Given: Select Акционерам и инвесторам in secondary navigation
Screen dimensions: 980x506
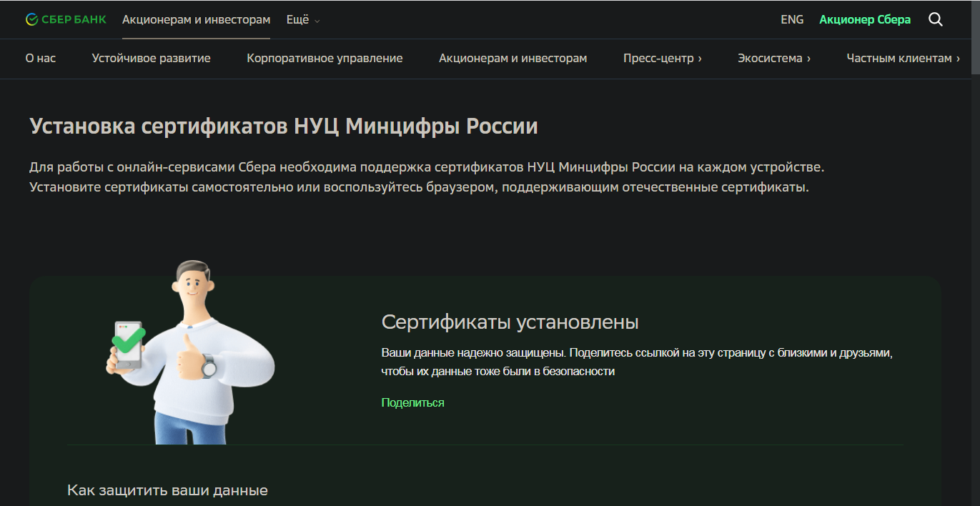Looking at the screenshot, I should tap(513, 58).
